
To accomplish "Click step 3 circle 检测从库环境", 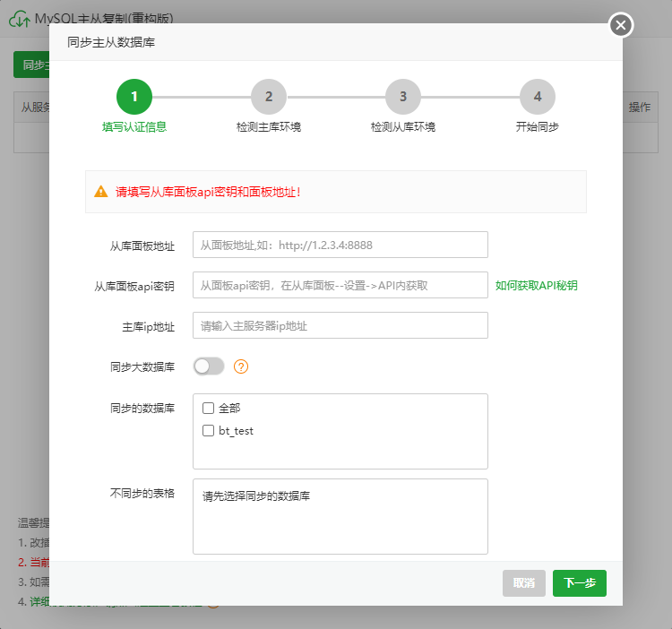I will pyautogui.click(x=403, y=96).
